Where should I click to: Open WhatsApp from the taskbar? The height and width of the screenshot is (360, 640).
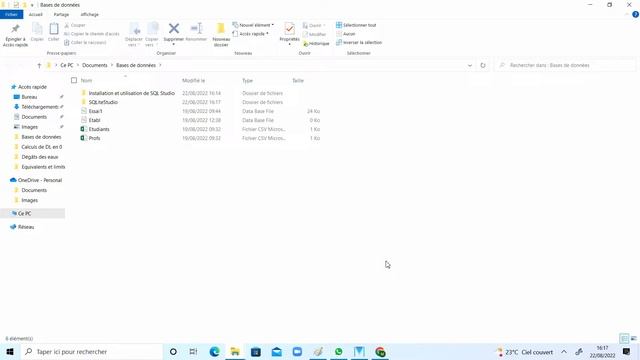(339, 351)
